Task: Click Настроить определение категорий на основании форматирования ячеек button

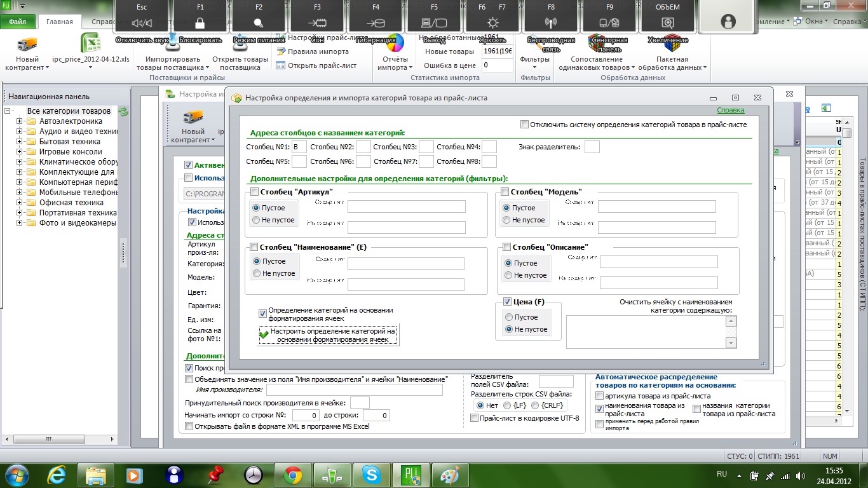Action: pyautogui.click(x=328, y=335)
